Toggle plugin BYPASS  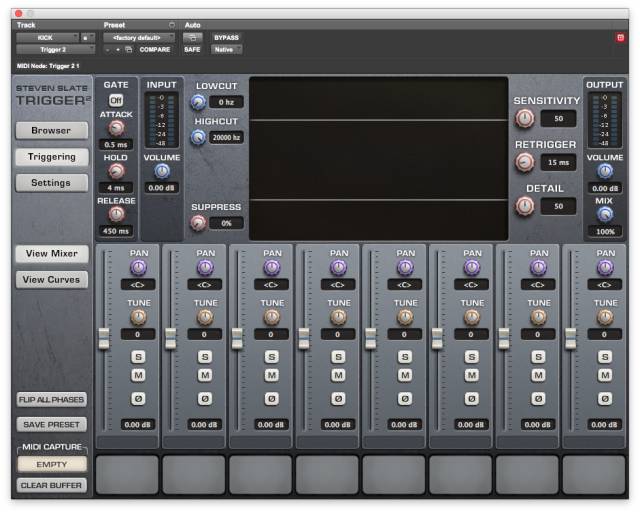point(227,38)
